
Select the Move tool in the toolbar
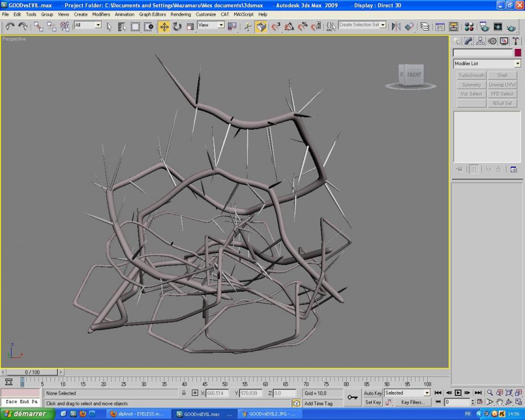[x=164, y=26]
